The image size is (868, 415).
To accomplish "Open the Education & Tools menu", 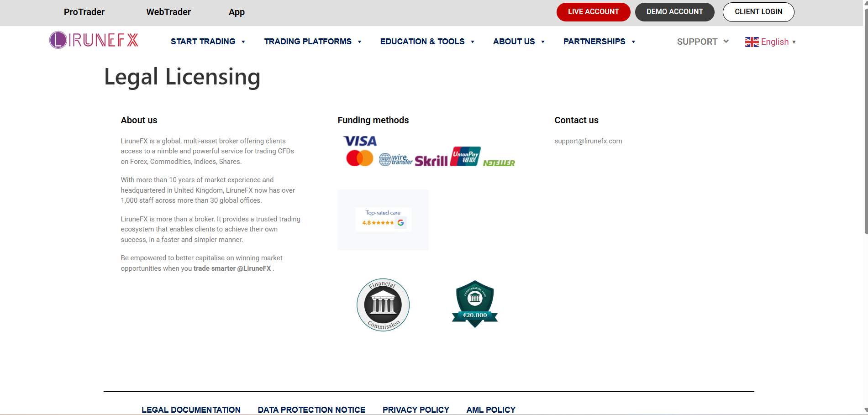I will click(x=427, y=42).
